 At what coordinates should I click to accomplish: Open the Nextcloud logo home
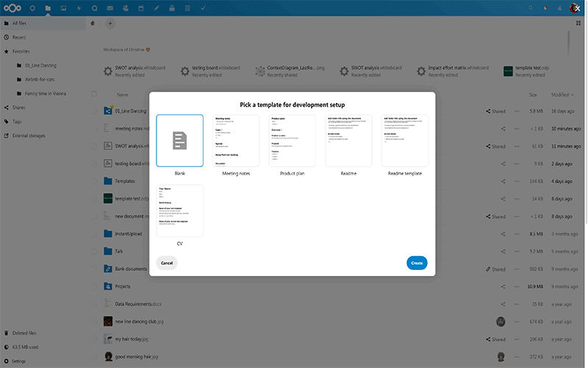pos(12,8)
